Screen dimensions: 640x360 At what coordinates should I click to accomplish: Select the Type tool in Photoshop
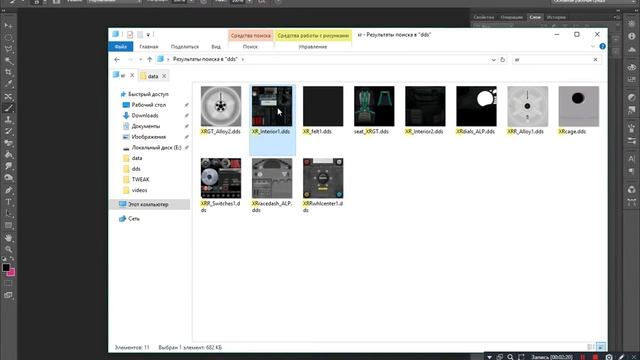pos(8,202)
